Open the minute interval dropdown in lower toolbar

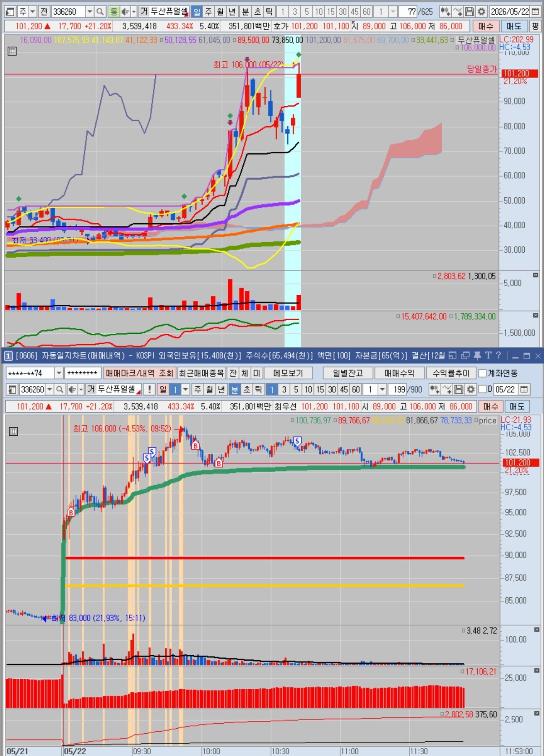click(x=382, y=390)
